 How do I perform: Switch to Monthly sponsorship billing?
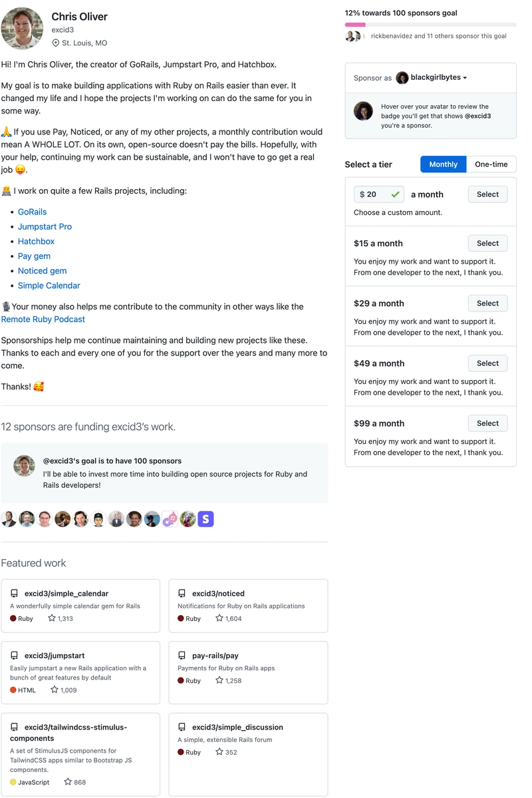click(x=443, y=164)
